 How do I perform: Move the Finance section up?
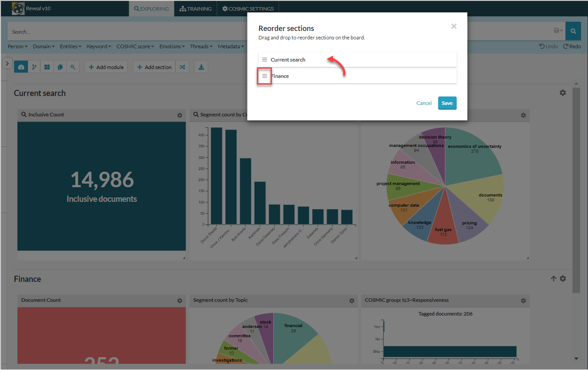point(553,279)
